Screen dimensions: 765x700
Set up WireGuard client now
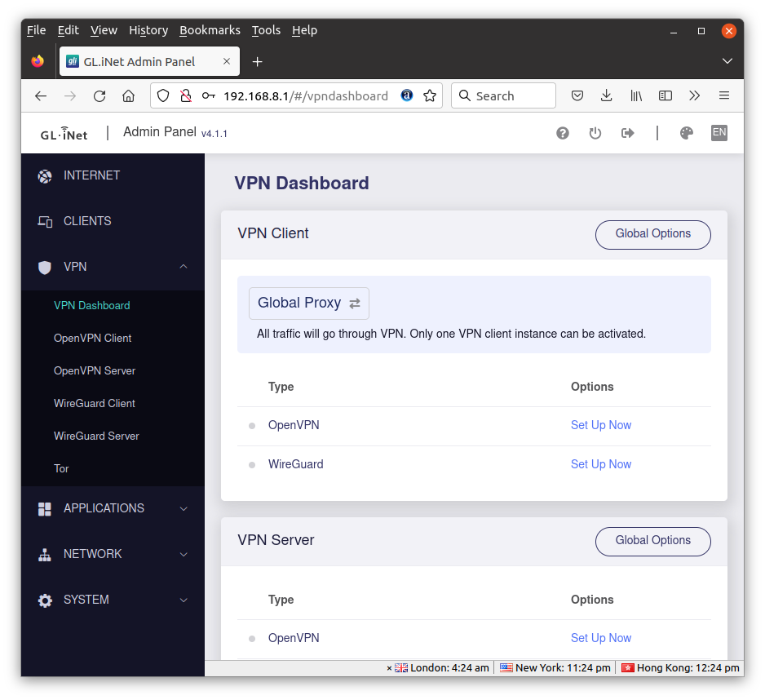[x=600, y=464]
